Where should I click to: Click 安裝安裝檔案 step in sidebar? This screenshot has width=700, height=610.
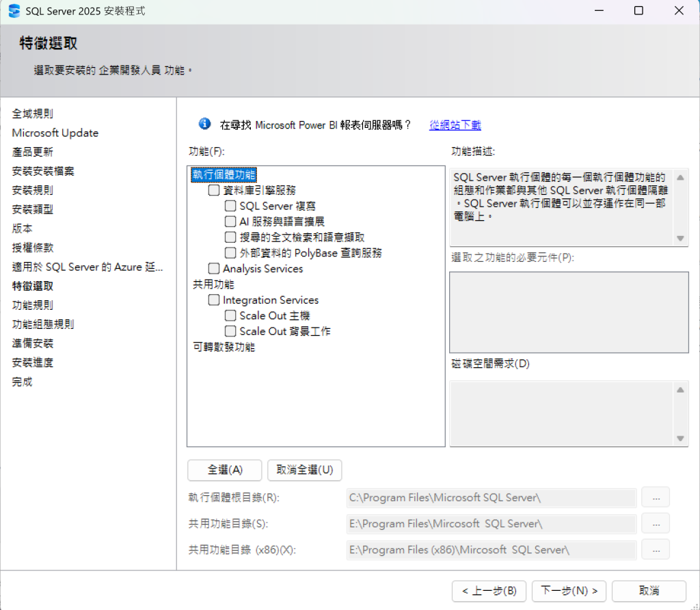tap(43, 172)
